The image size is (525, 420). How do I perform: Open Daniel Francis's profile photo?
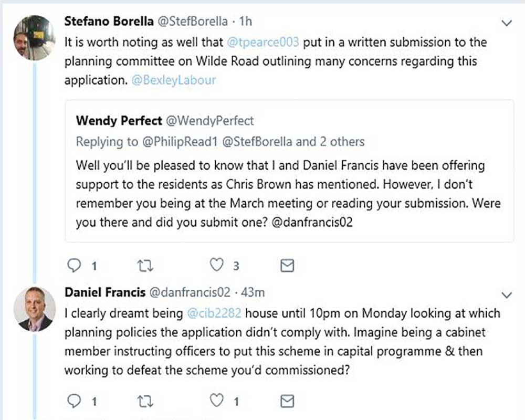tap(34, 309)
